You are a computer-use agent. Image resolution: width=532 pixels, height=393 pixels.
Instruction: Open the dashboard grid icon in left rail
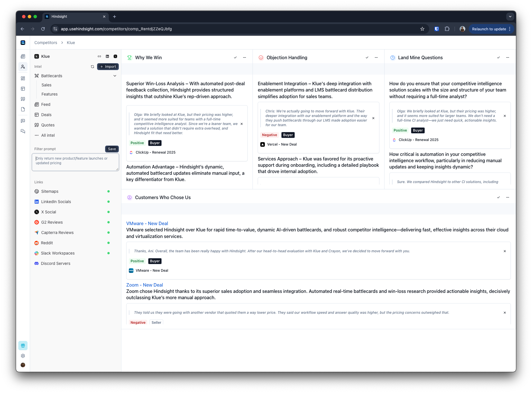click(23, 78)
